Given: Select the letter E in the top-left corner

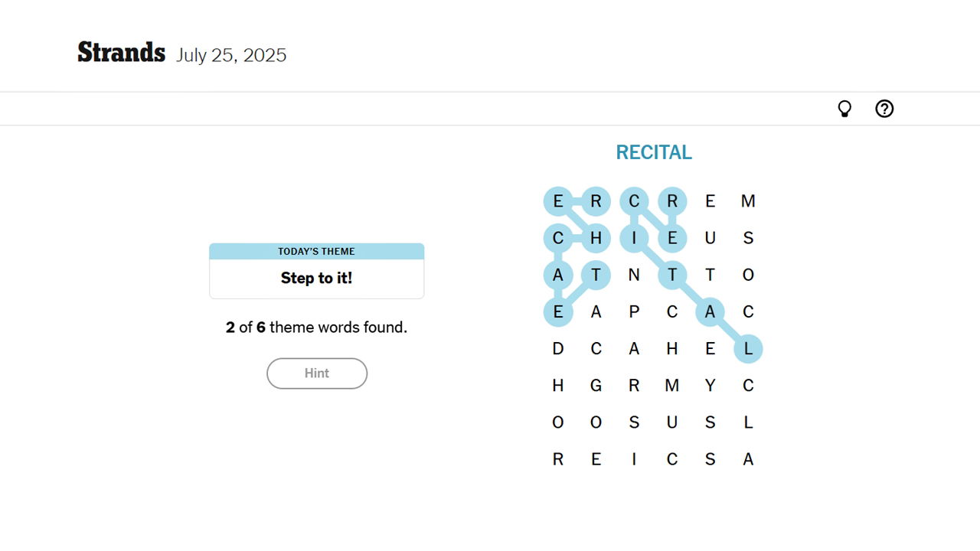Looking at the screenshot, I should (x=558, y=201).
